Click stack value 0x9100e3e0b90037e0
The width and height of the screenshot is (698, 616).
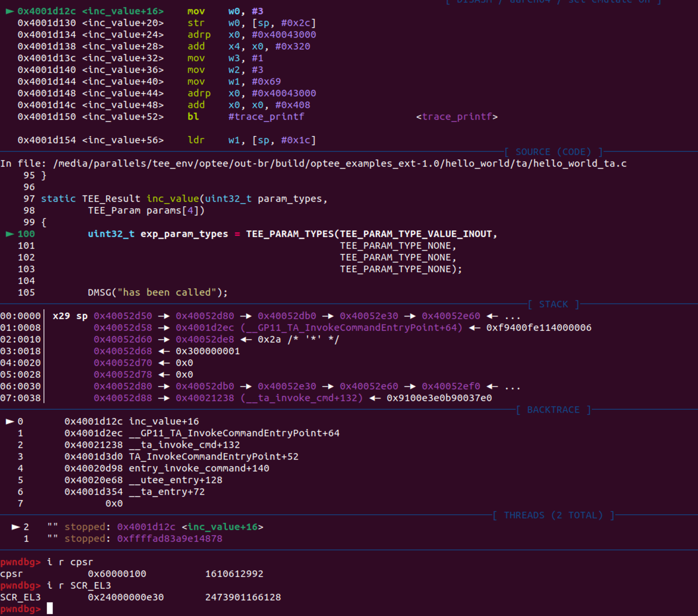coord(439,398)
